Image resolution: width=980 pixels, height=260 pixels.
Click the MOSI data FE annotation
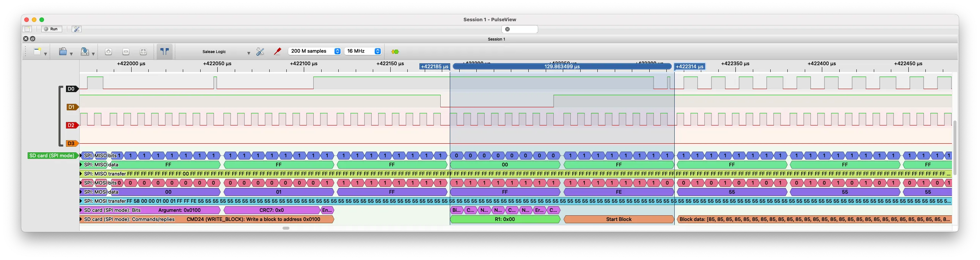coord(619,192)
